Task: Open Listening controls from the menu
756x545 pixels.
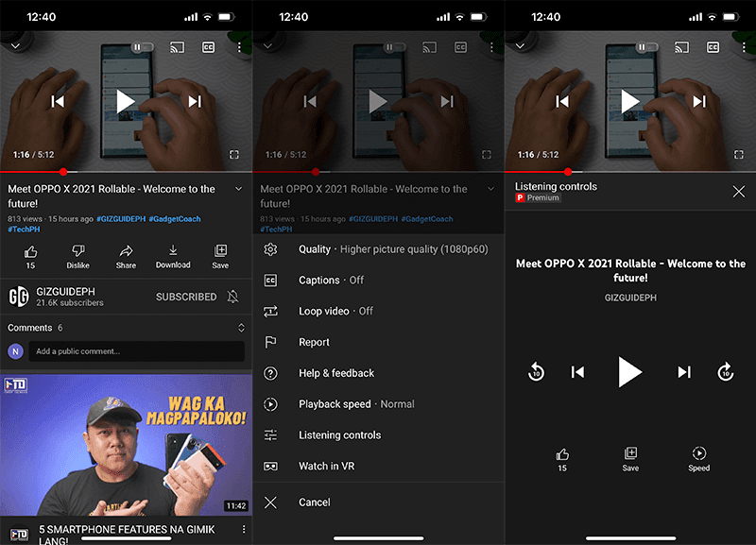Action: click(379, 435)
